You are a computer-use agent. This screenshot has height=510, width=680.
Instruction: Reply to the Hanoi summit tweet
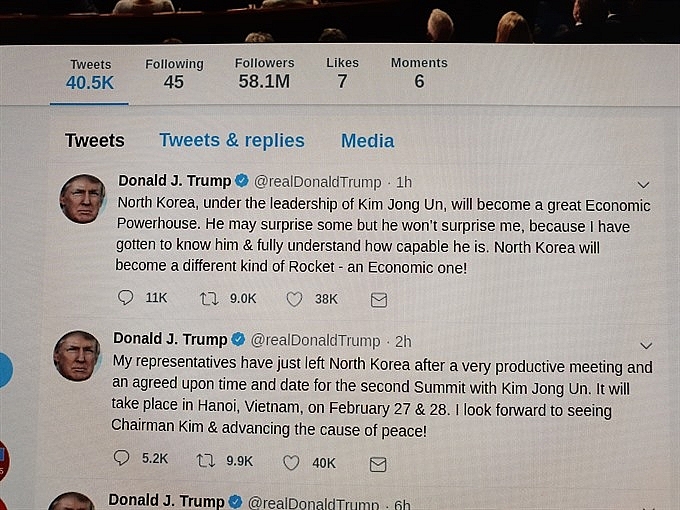122,460
